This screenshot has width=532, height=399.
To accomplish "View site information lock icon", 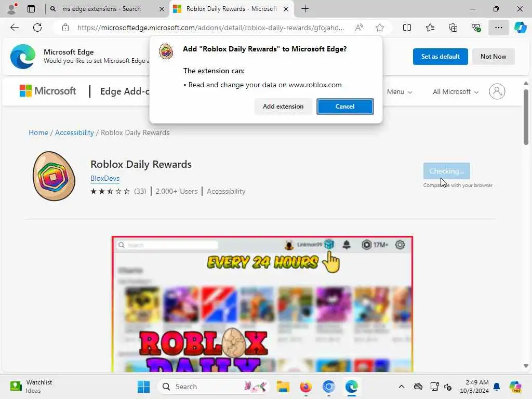I will (65, 28).
